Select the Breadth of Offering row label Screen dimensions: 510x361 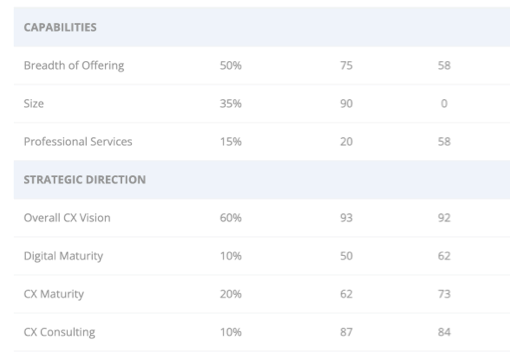pos(74,66)
